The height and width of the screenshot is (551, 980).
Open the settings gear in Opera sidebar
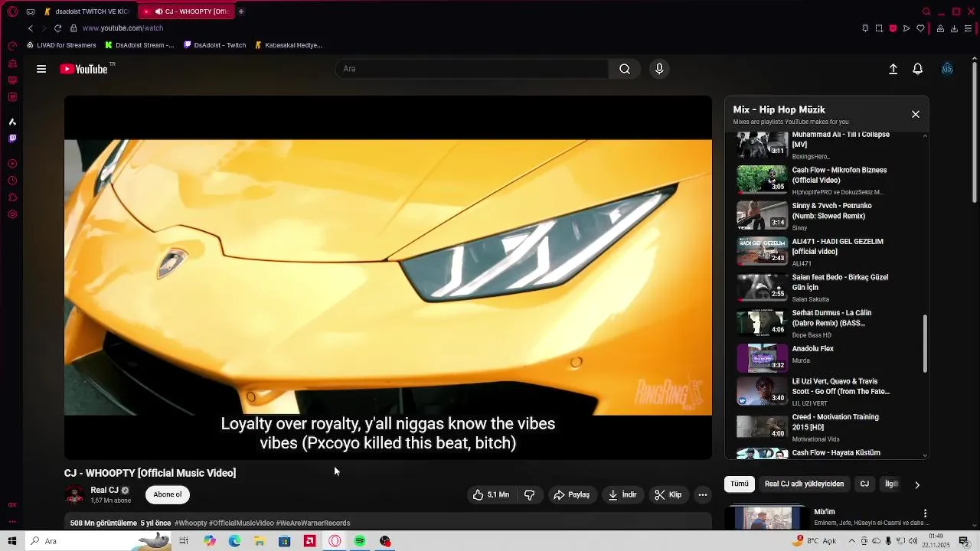(x=12, y=214)
